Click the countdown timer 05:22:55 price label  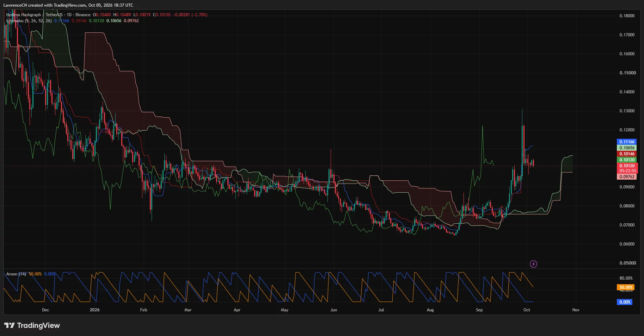tap(627, 171)
